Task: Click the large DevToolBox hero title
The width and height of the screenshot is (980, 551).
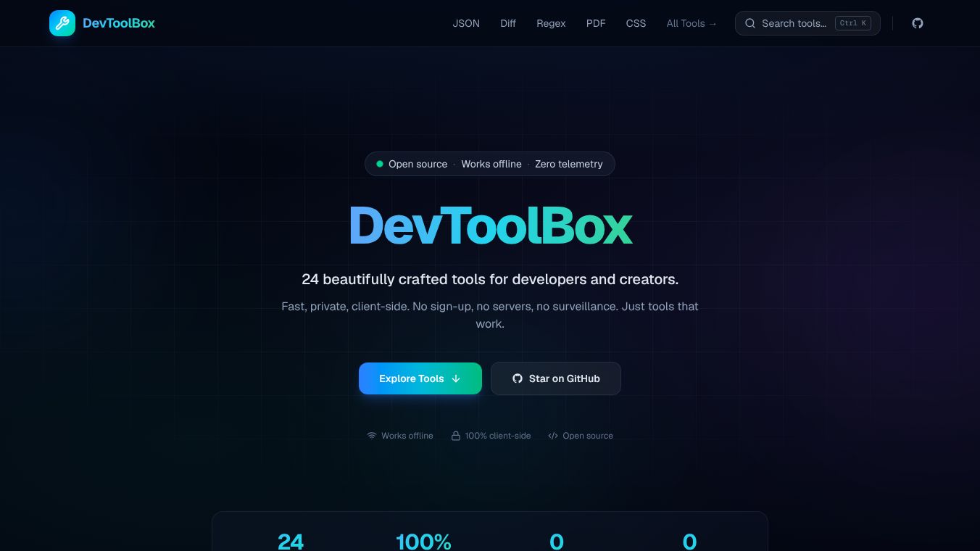Action: tap(491, 225)
